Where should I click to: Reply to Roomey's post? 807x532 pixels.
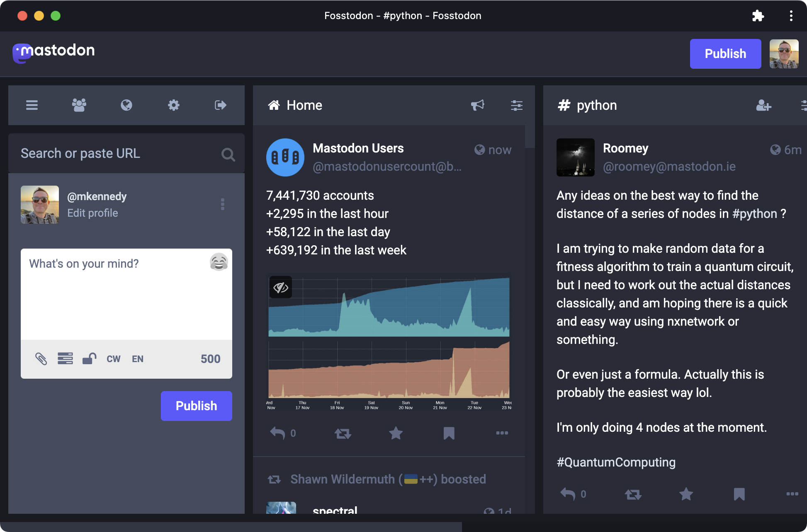click(568, 494)
